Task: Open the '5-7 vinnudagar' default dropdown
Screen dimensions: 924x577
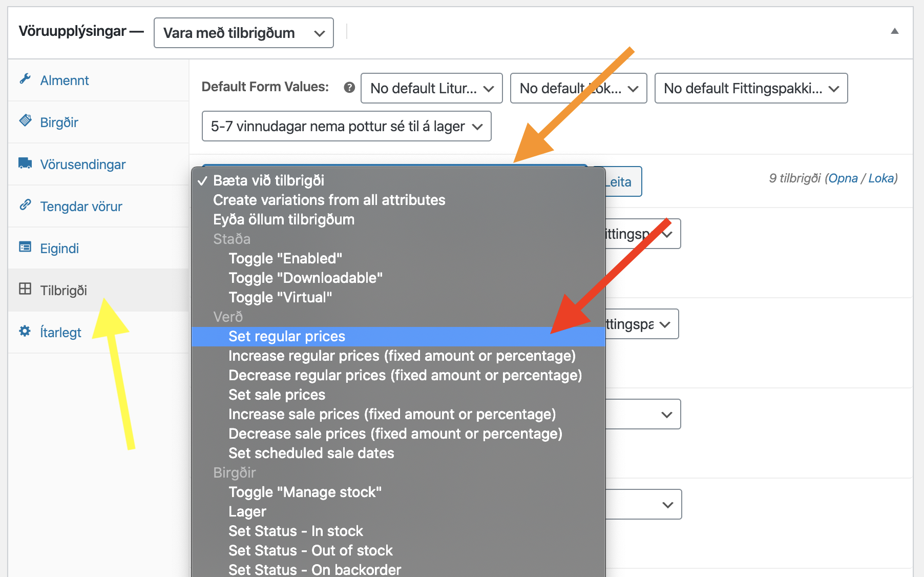Action: point(346,127)
